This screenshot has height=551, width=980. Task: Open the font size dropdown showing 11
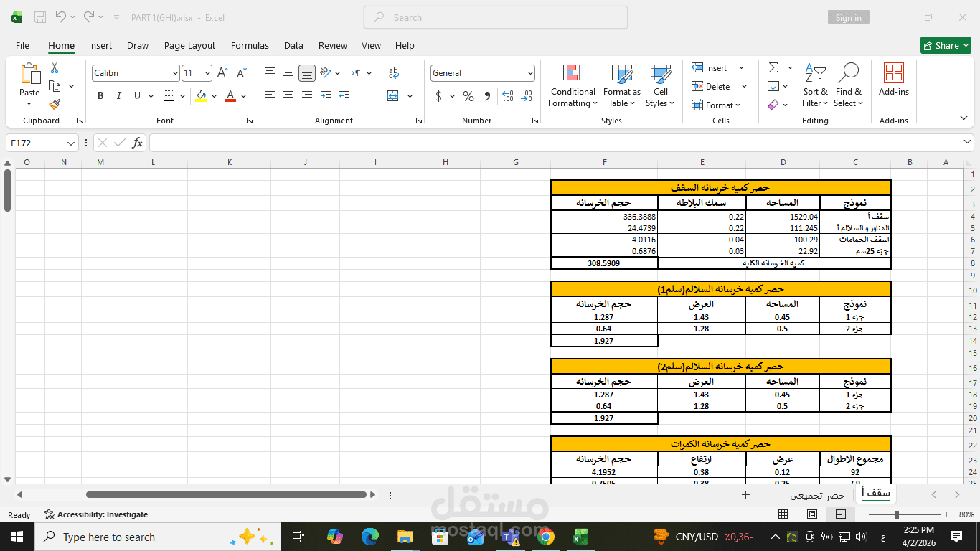point(207,73)
